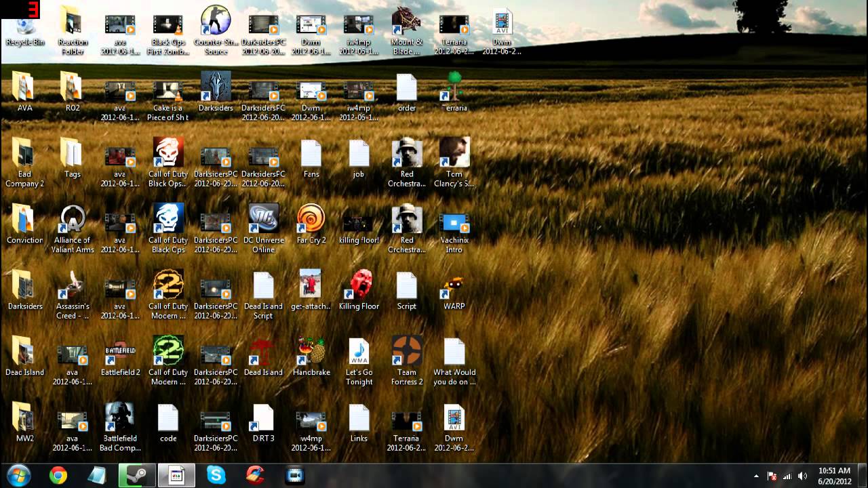Show hidden system tray icons
868x488 pixels.
coord(756,476)
